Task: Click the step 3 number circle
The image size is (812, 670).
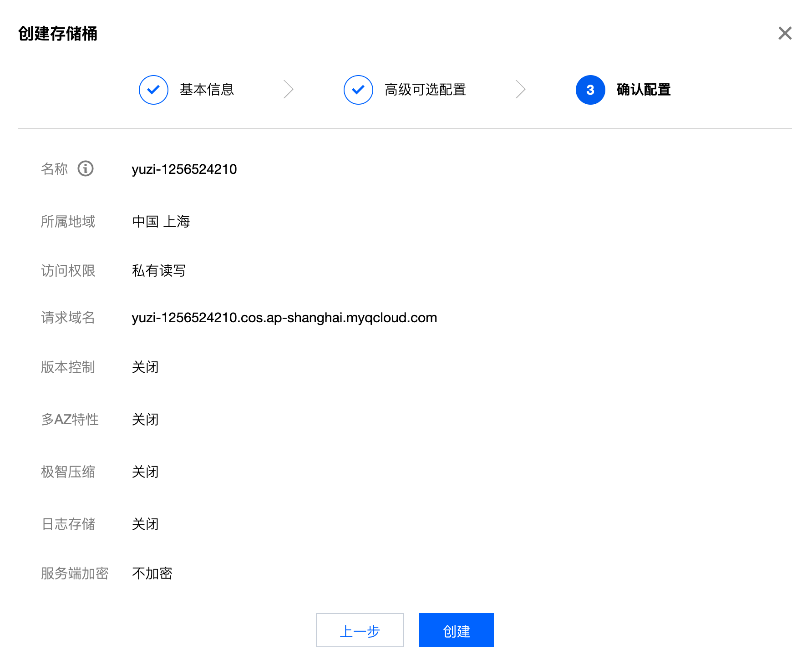Action: (590, 90)
